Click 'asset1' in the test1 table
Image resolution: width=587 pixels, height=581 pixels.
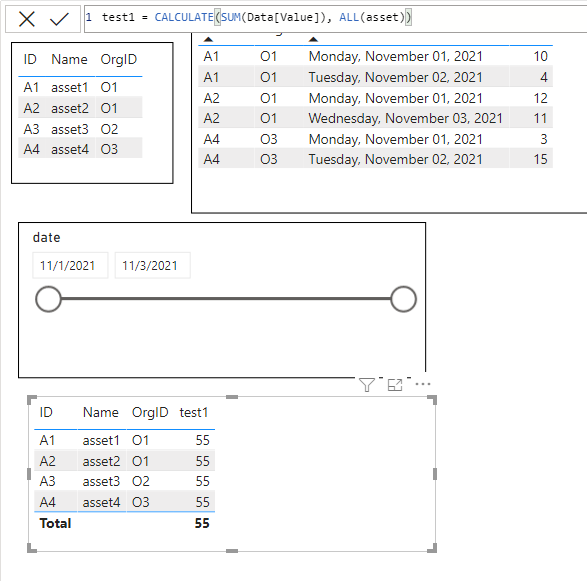click(101, 440)
